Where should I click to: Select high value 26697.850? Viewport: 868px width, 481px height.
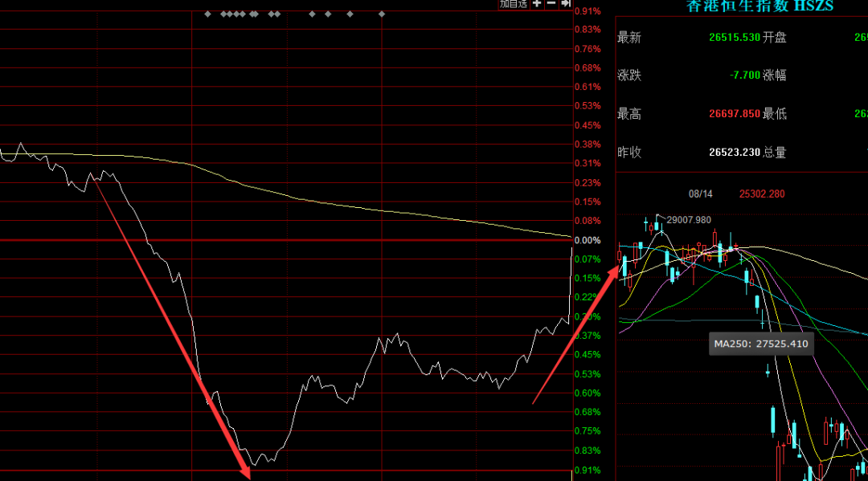(735, 114)
